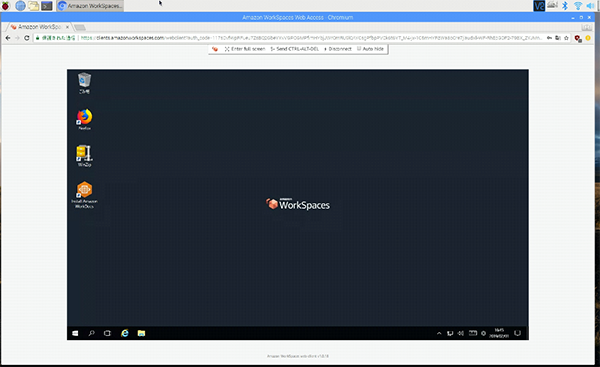
Task: Click Enter full screen in WorkSpaces toolbar
Action: [245, 49]
